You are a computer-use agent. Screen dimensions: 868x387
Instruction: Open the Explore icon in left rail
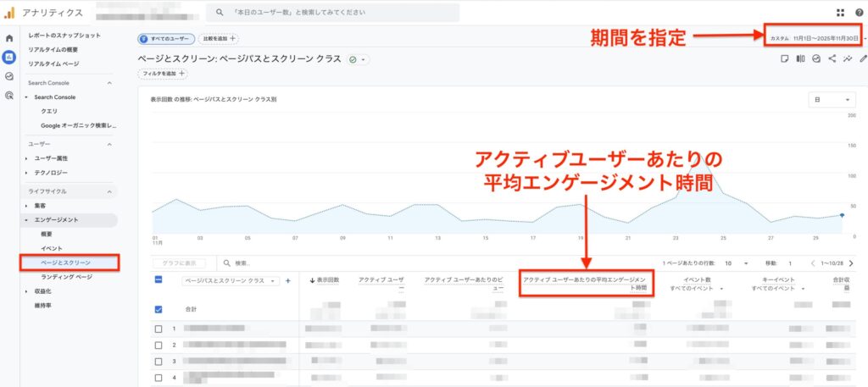9,76
